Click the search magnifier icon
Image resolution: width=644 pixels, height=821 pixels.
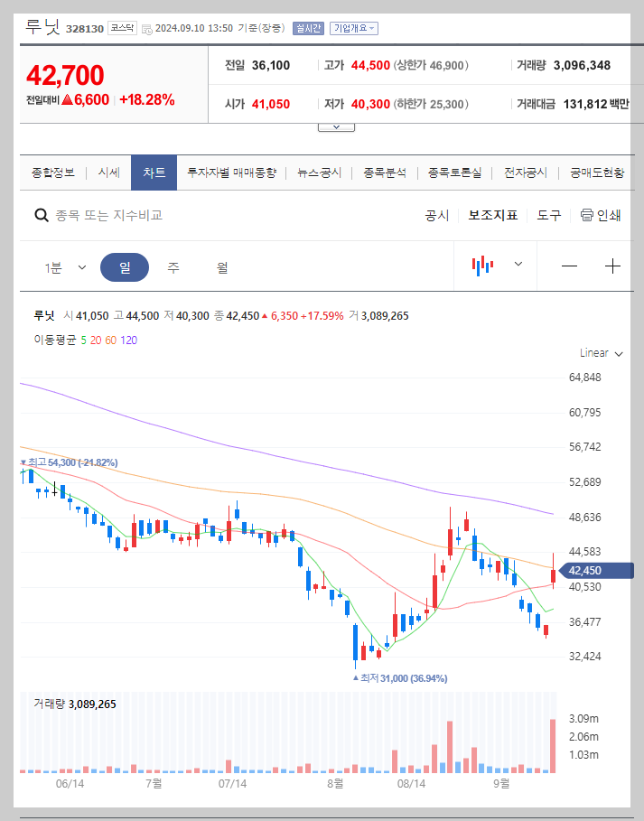coord(42,215)
